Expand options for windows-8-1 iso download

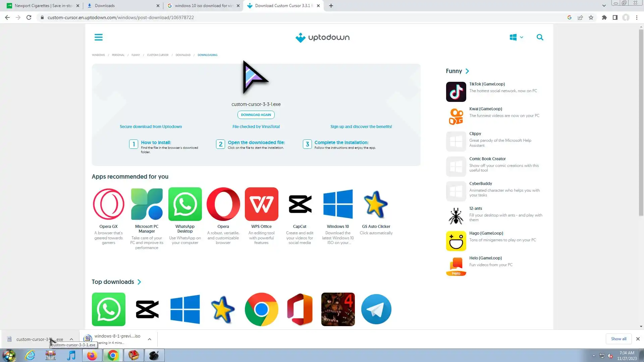[150, 339]
